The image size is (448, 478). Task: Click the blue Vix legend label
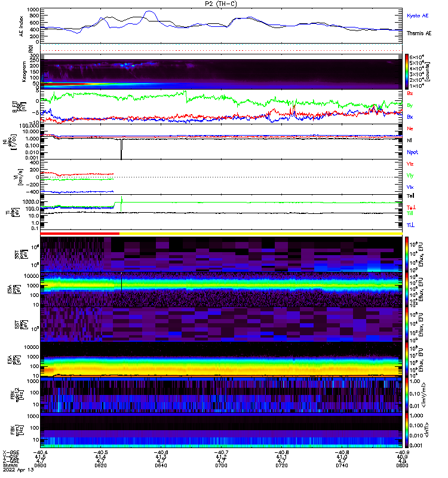point(410,187)
